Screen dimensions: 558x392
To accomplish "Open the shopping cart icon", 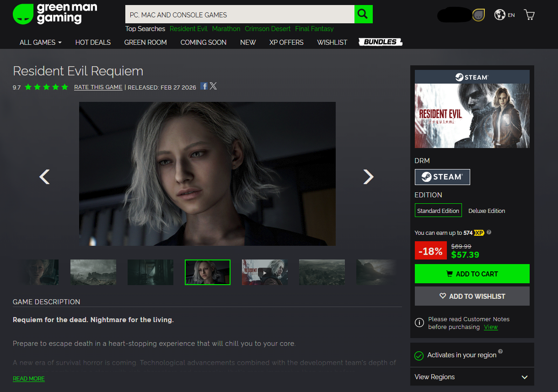I will [x=529, y=15].
